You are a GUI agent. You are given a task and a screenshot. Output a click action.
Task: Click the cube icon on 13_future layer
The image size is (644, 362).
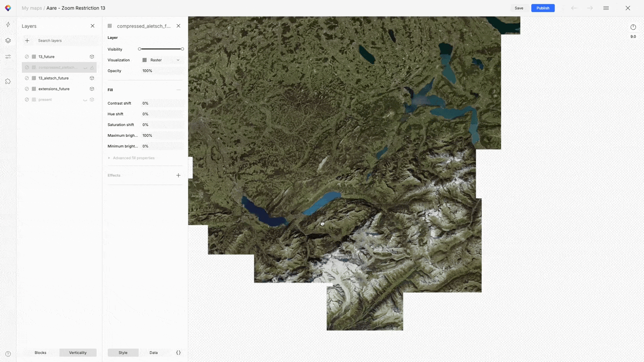coord(92,57)
